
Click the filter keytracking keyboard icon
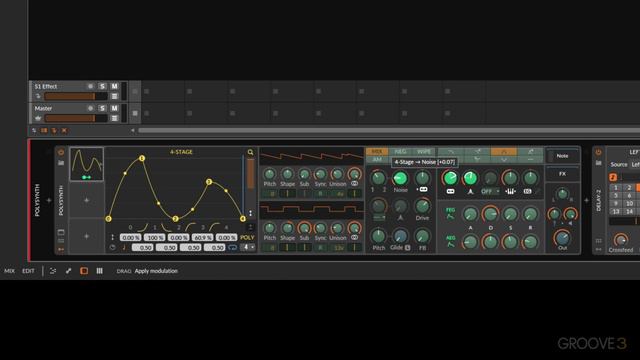point(510,191)
